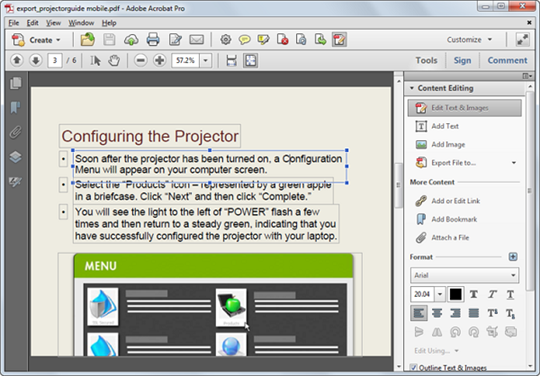Switch to the Comment pane tab
Image resolution: width=540 pixels, height=376 pixels.
(507, 60)
